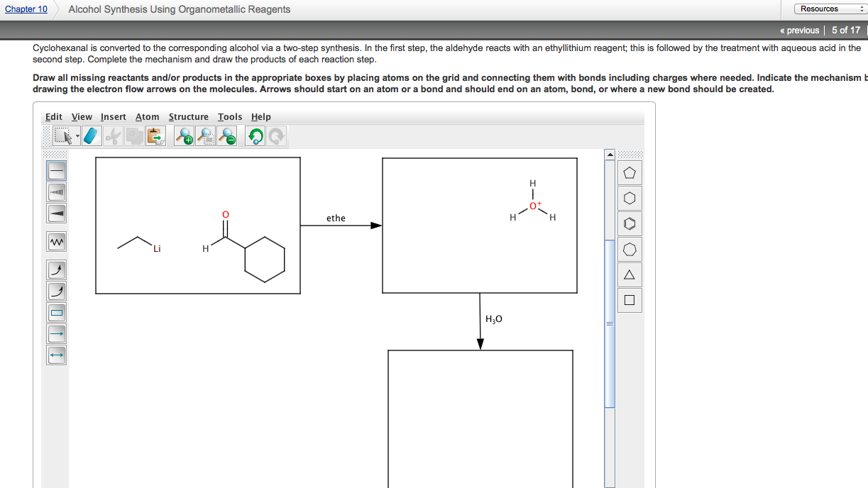868x488 pixels.
Task: Open the Structure menu
Action: click(x=189, y=116)
